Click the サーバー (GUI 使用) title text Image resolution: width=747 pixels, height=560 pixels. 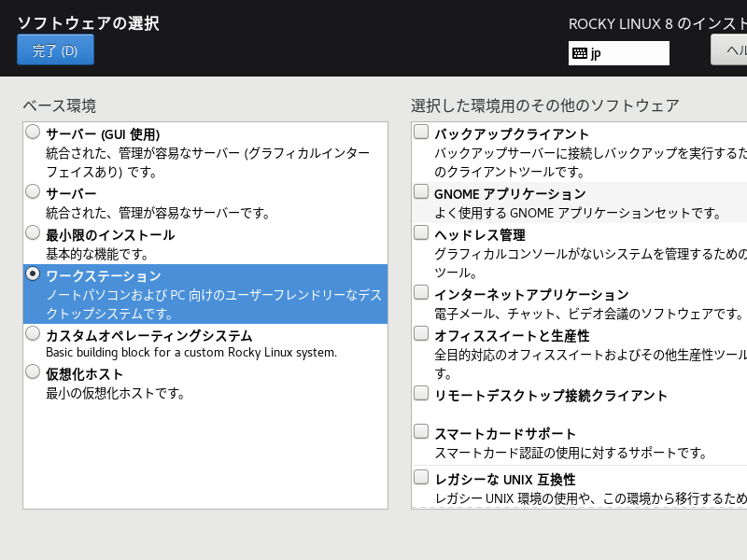pos(103,134)
